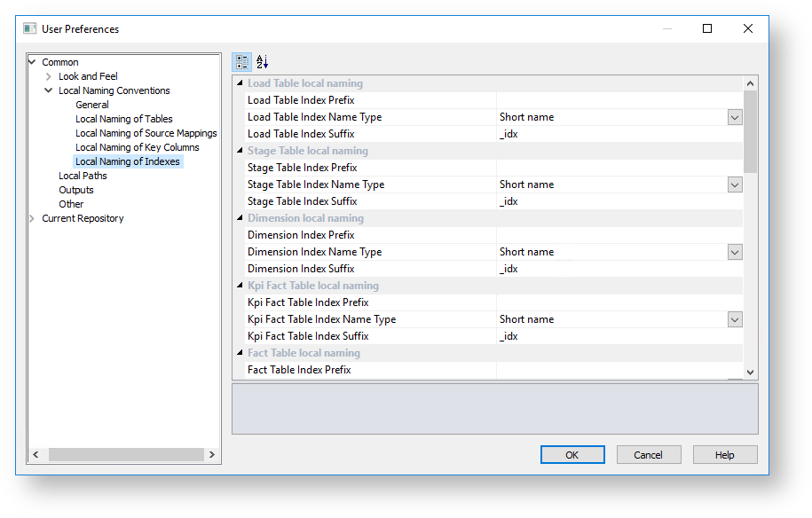Screen dimensions: 812x518
Task: Select Local Naming of Key Columns
Action: 137,147
